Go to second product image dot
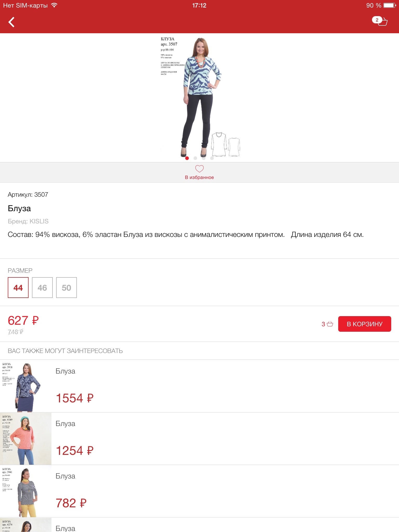Viewport: 399px width, 532px height. (x=195, y=158)
